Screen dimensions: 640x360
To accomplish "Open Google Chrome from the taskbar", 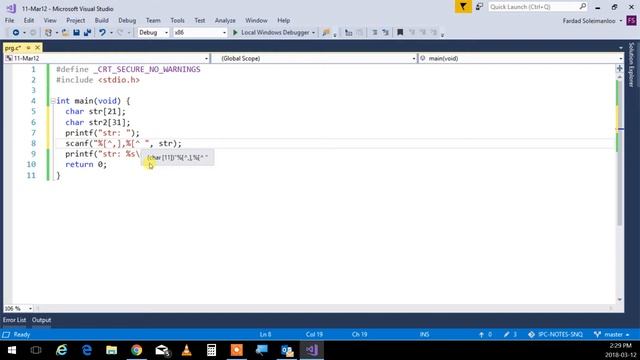I will coord(136,350).
